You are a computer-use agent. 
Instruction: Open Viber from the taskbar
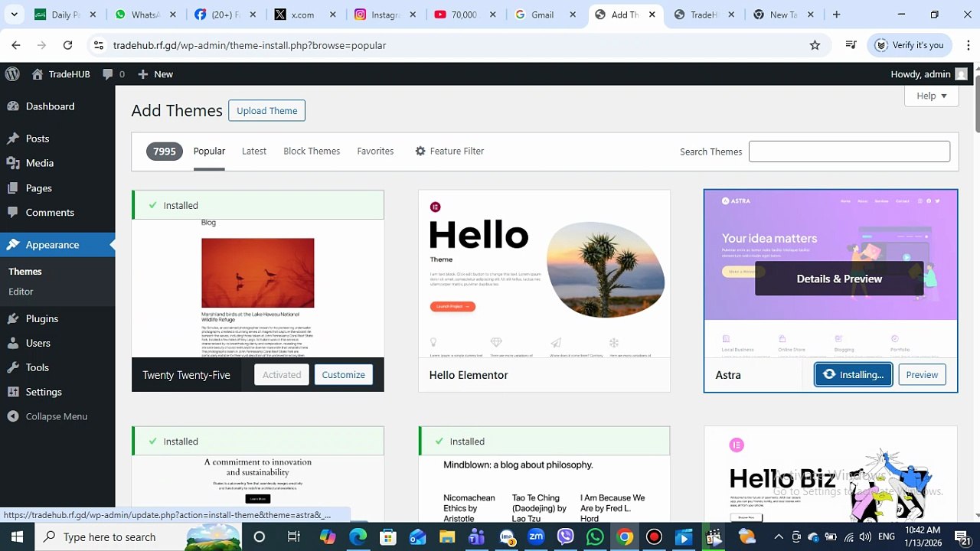pos(565,537)
